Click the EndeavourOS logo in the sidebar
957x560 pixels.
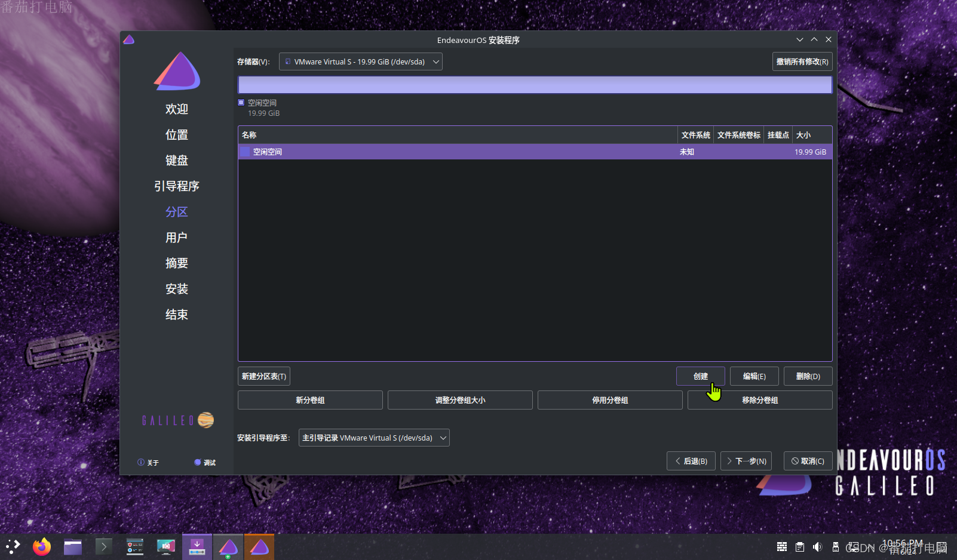pos(177,71)
